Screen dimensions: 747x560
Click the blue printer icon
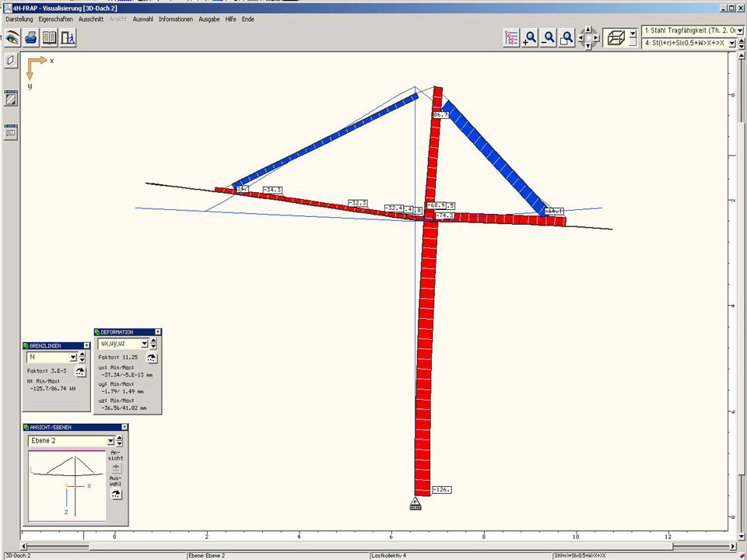(31, 37)
